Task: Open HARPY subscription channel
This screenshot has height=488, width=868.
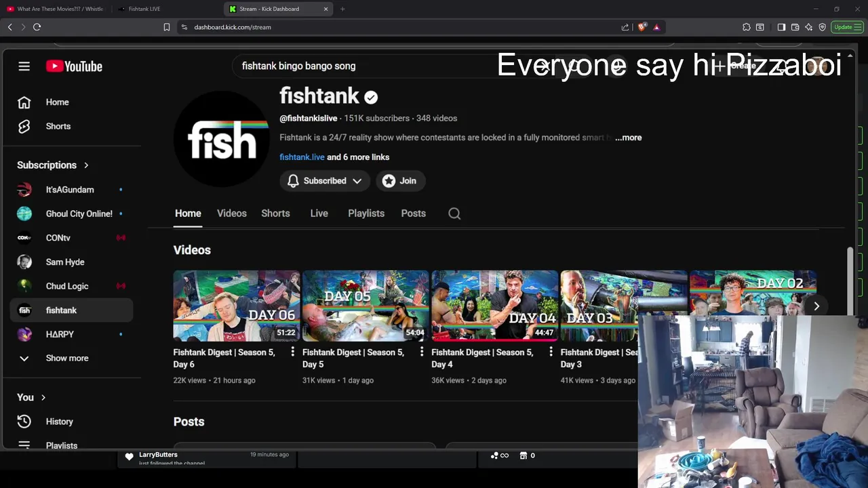Action: tap(71, 334)
